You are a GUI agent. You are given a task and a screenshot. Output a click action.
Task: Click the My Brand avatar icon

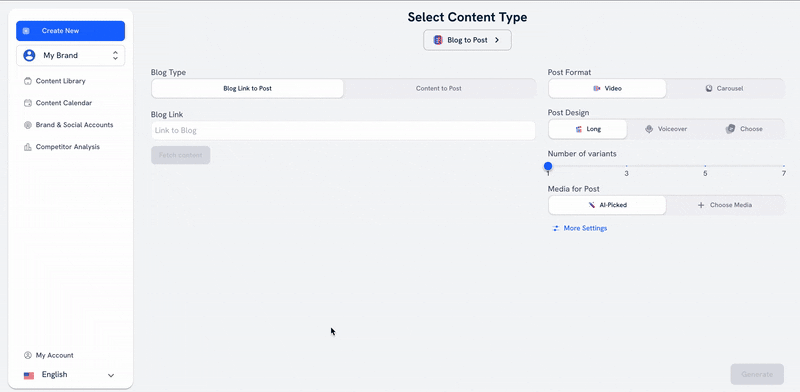(30, 55)
